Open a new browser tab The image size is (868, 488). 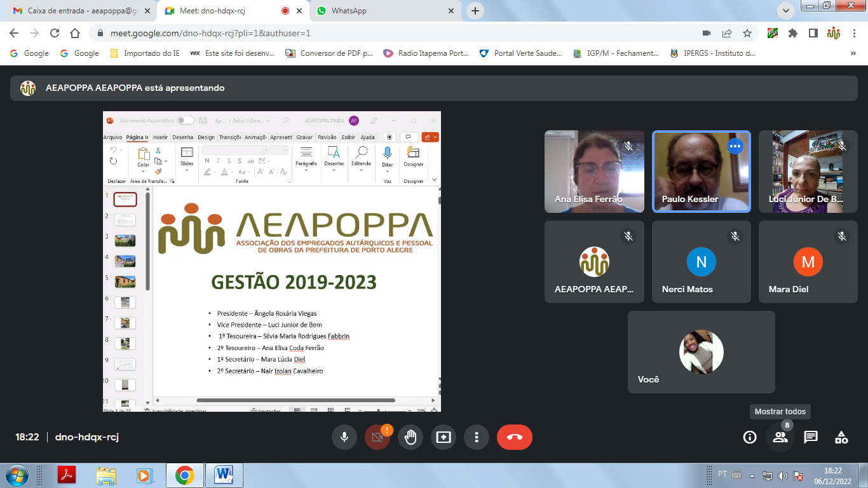(475, 11)
